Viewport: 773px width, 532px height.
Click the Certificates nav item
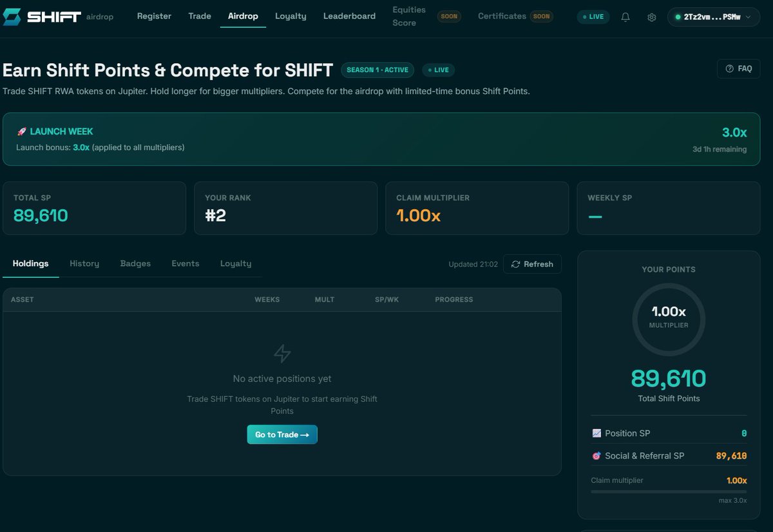click(502, 16)
